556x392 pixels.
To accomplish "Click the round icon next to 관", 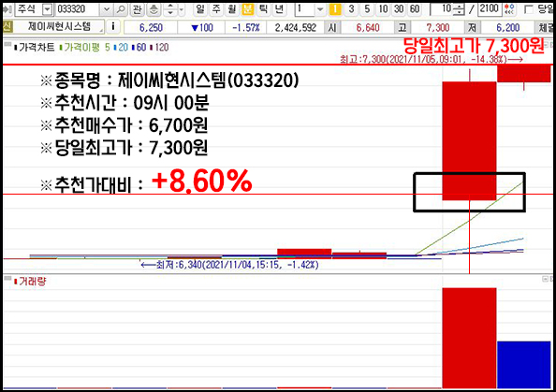I will [x=154, y=9].
